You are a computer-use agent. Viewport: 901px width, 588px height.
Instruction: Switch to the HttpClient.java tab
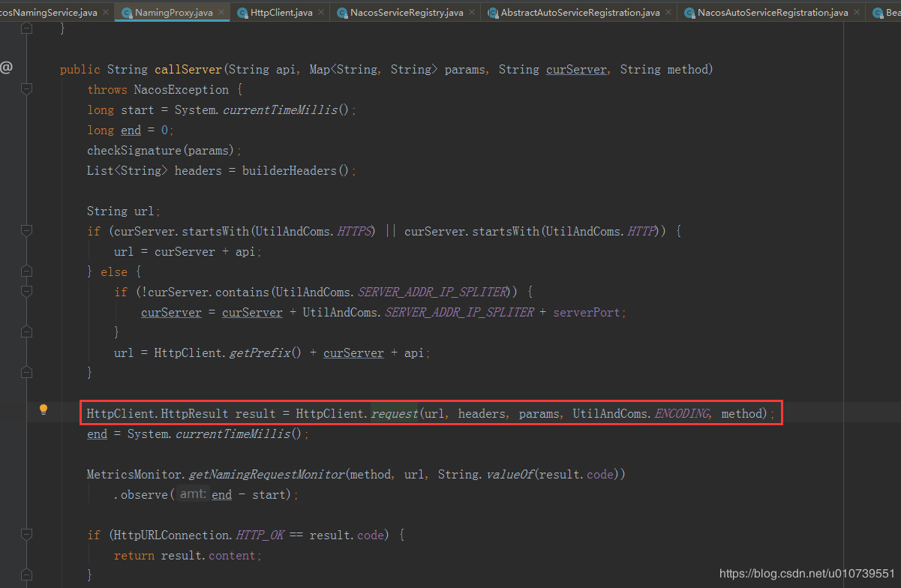[x=281, y=13]
